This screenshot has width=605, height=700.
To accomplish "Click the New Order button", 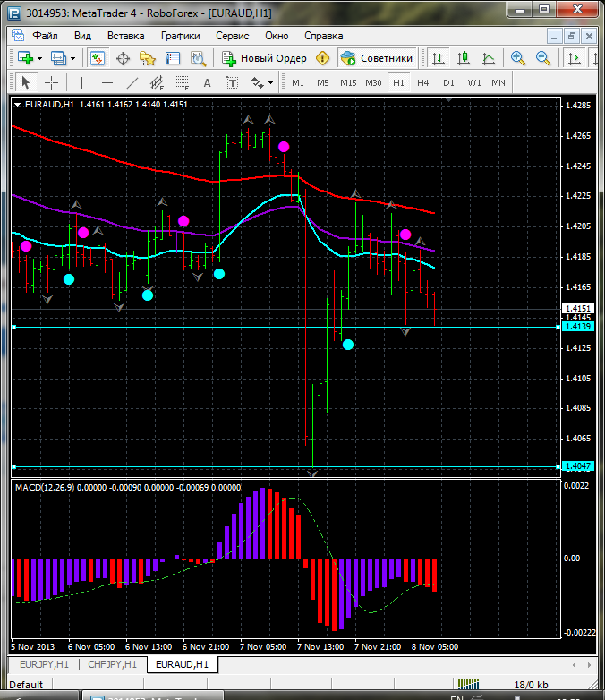I will pyautogui.click(x=265, y=58).
